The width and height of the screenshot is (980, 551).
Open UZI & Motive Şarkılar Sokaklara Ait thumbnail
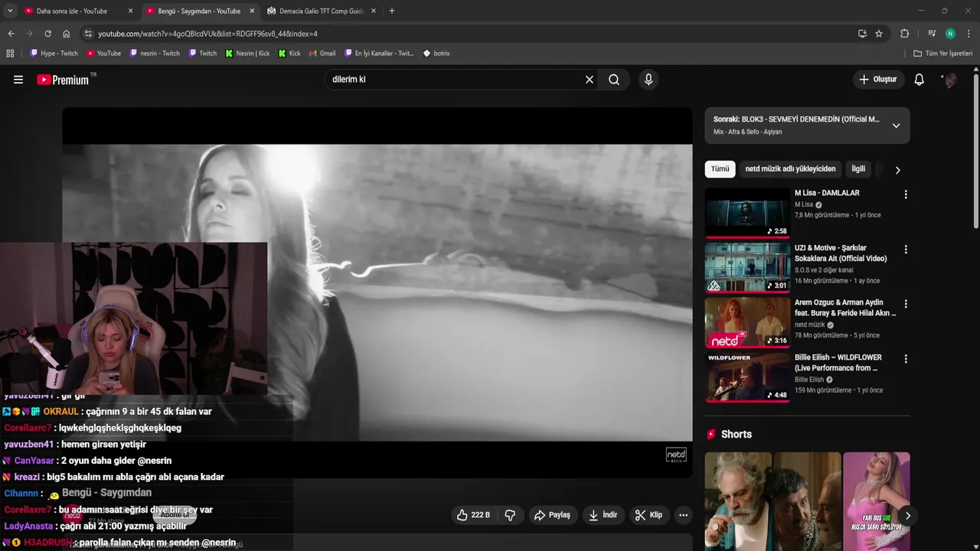point(747,268)
